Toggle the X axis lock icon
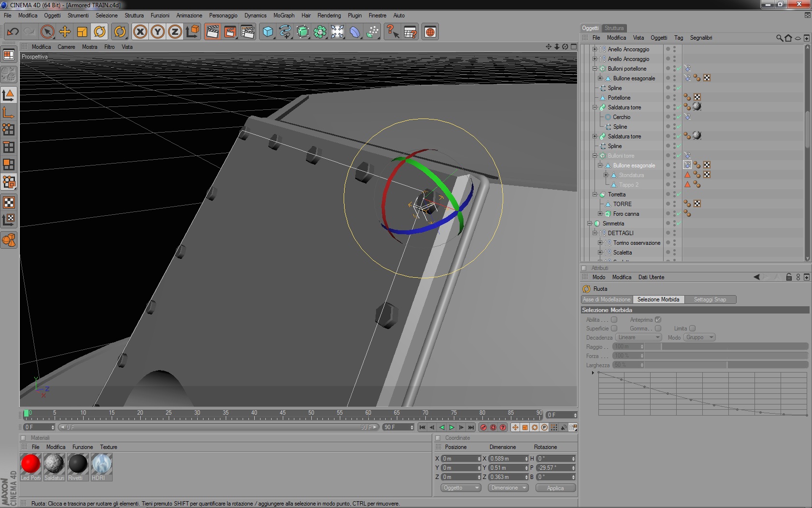This screenshot has height=508, width=812. point(140,32)
